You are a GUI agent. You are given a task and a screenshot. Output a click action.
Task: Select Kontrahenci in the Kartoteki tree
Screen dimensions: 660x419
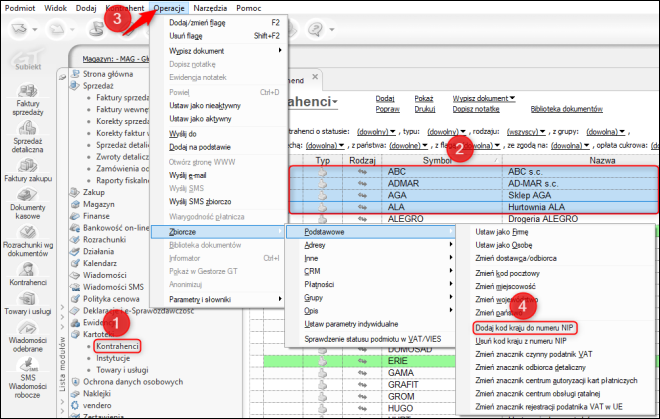[x=117, y=346]
